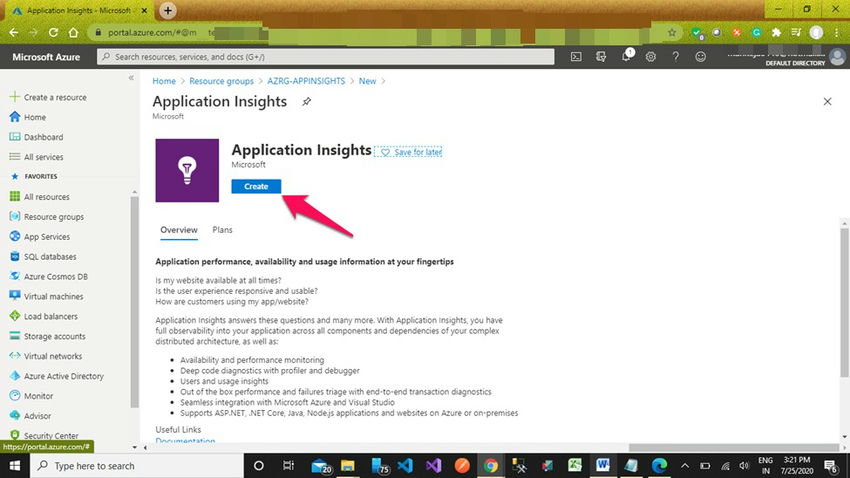This screenshot has width=850, height=478.
Task: Click the horizontal scrollbar at bottom
Action: (735, 448)
